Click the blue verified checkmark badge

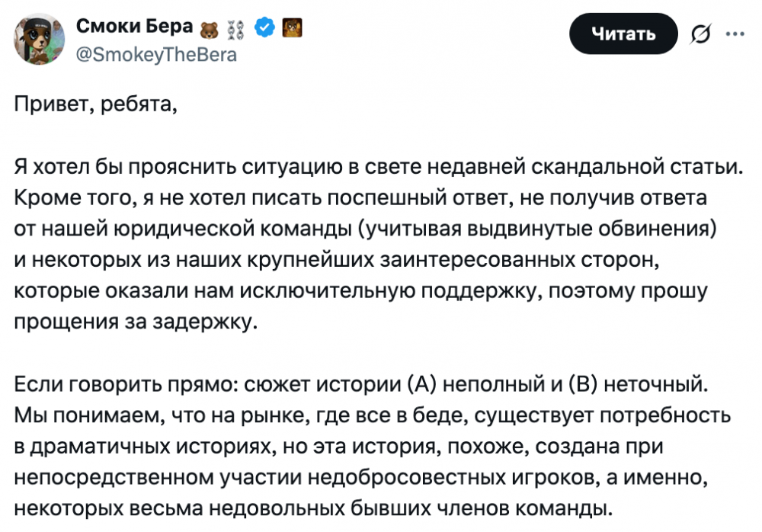264,28
